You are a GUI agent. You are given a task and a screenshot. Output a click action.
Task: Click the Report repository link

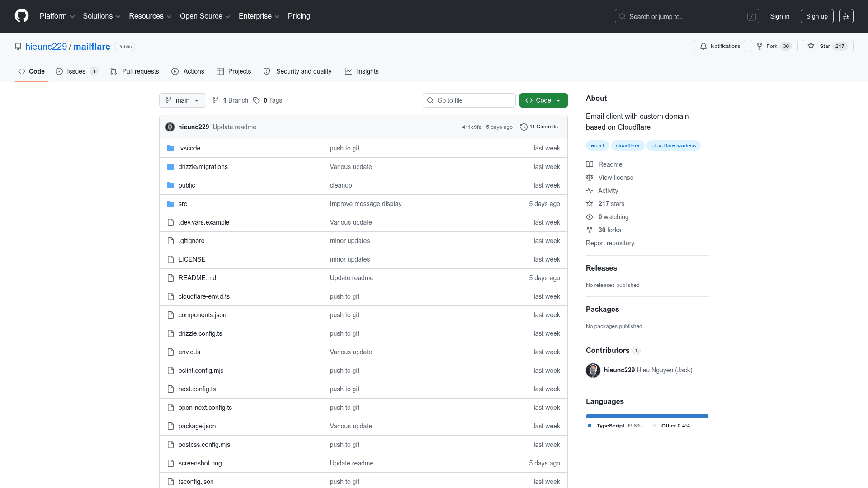click(x=610, y=243)
